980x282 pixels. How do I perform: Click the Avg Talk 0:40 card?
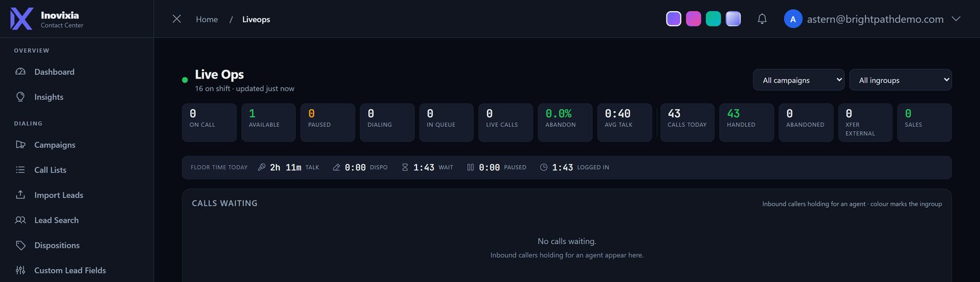[x=625, y=123]
